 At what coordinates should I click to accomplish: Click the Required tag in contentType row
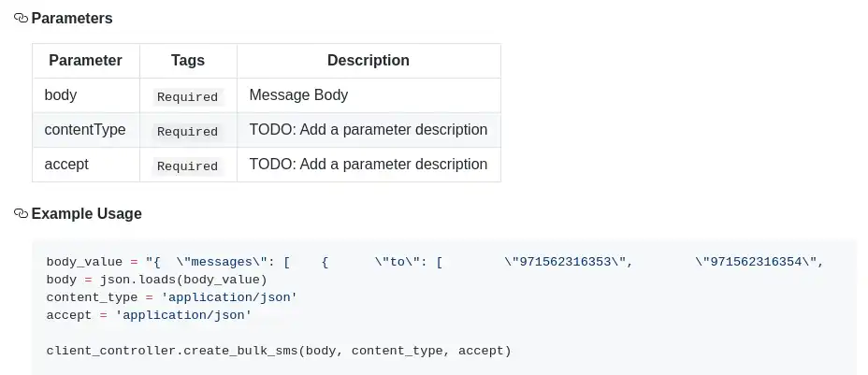pos(187,132)
